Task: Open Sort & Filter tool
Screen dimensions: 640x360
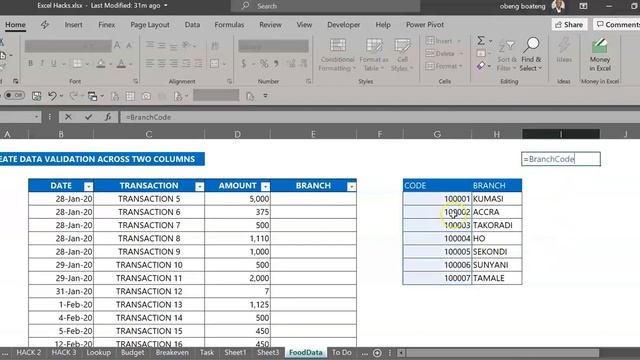Action: [507, 55]
